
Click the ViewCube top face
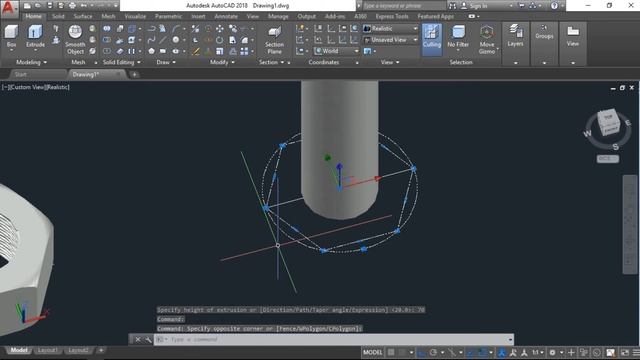(x=608, y=117)
